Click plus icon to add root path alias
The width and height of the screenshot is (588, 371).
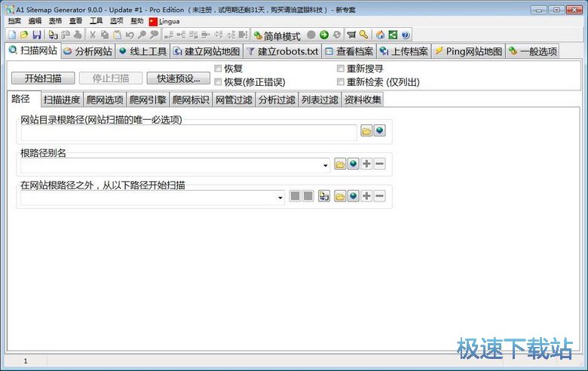366,164
